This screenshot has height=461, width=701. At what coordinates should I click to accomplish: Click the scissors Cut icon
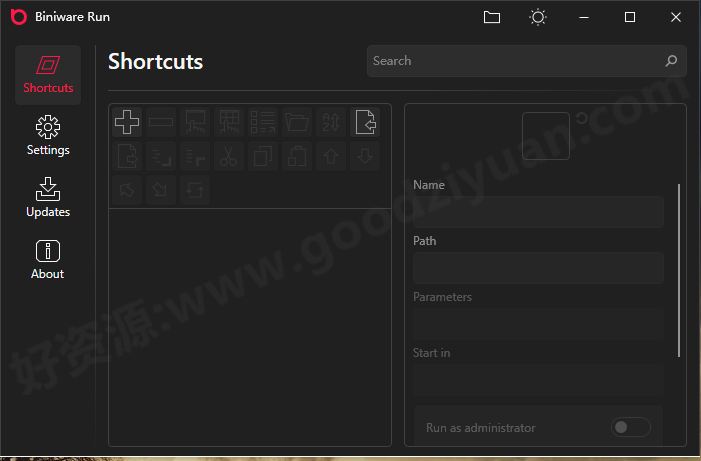[229, 156]
